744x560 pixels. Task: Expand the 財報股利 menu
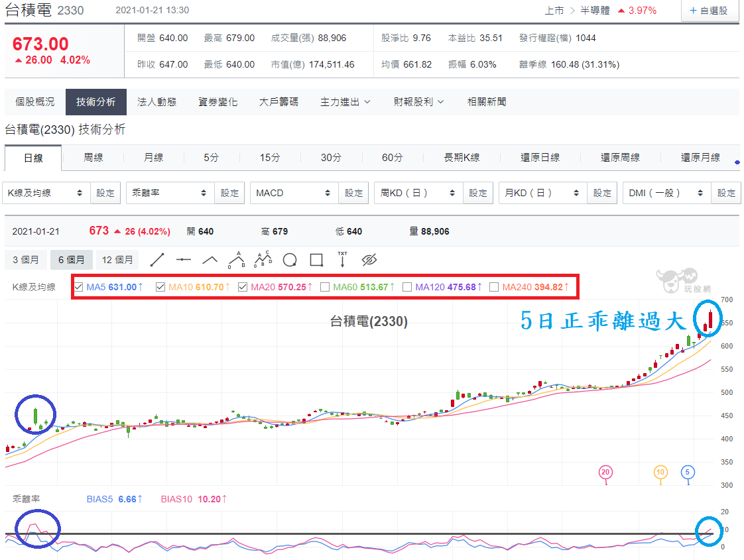click(x=418, y=102)
